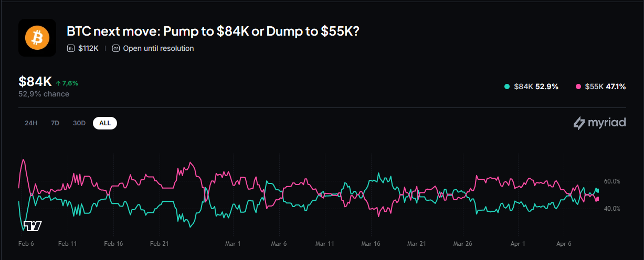The width and height of the screenshot is (644, 260).
Task: Click the $112K volume text
Action: (88, 48)
